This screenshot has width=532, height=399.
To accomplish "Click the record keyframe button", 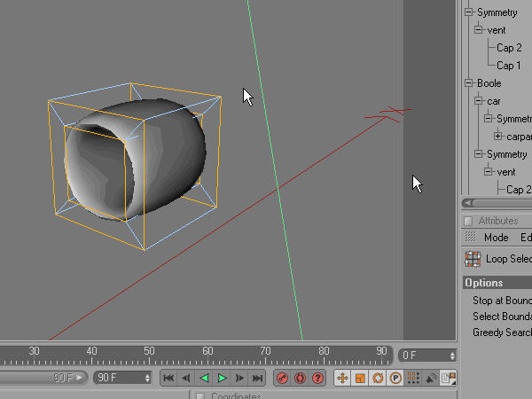I will click(282, 378).
